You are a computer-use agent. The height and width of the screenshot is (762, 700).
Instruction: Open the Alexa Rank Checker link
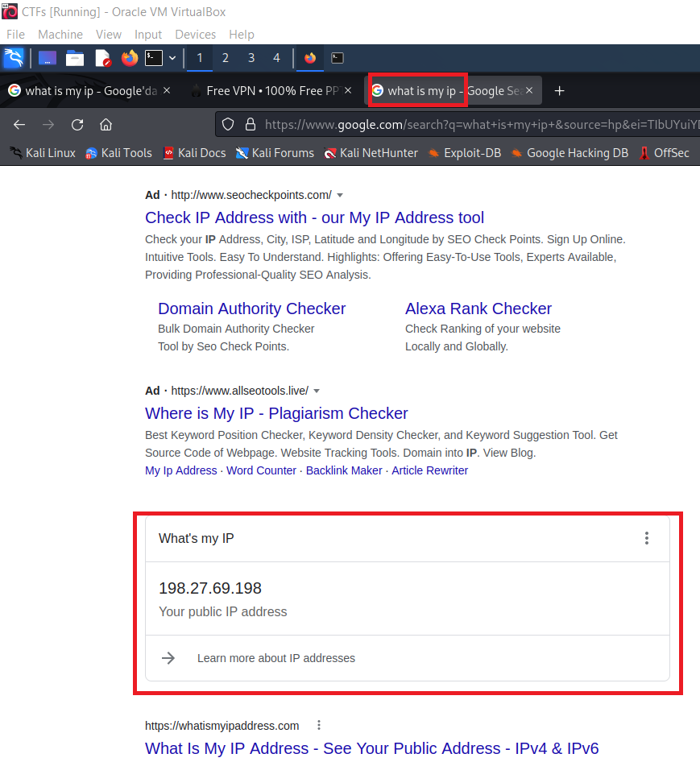tap(478, 309)
